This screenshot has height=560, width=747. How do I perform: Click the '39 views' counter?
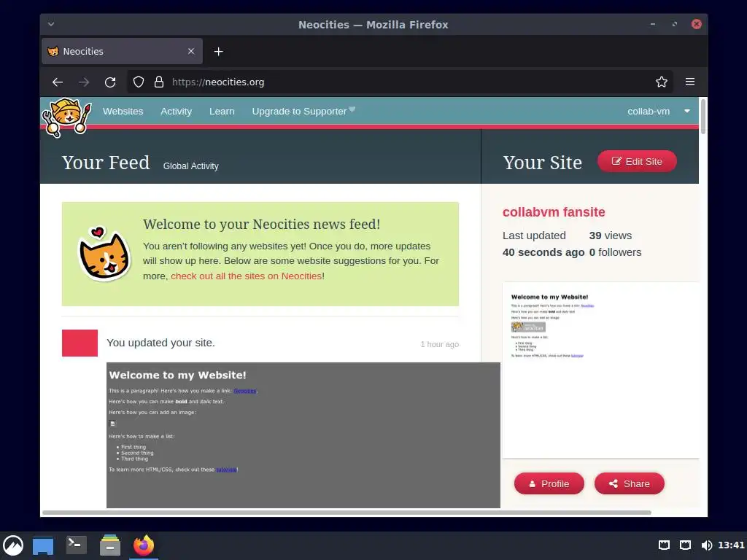611,236
